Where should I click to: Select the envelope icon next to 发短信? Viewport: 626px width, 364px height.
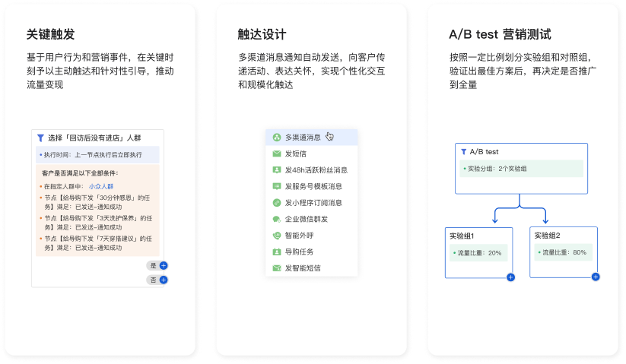(x=276, y=154)
